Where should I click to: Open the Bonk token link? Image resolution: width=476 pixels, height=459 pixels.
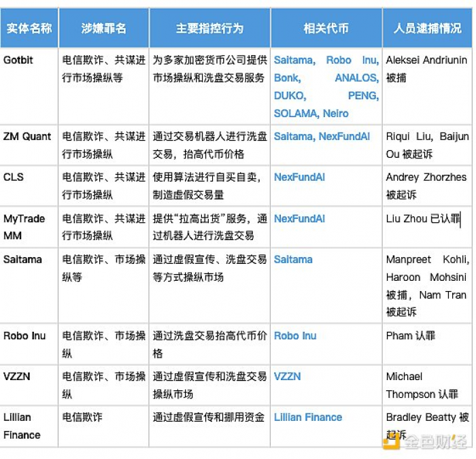tap(287, 78)
